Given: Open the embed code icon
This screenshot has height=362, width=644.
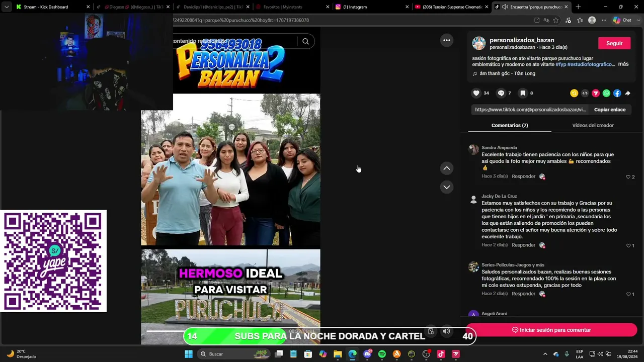Looking at the screenshot, I should (x=585, y=93).
